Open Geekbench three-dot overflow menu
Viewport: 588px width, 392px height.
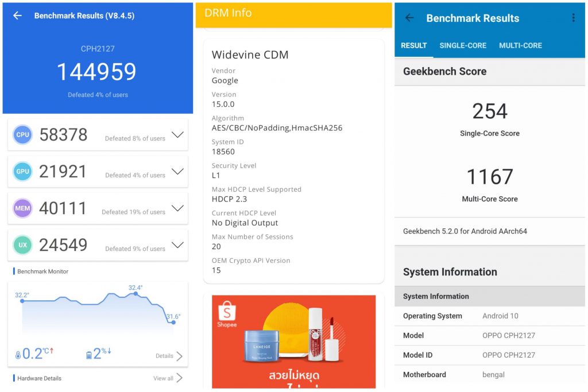click(573, 18)
